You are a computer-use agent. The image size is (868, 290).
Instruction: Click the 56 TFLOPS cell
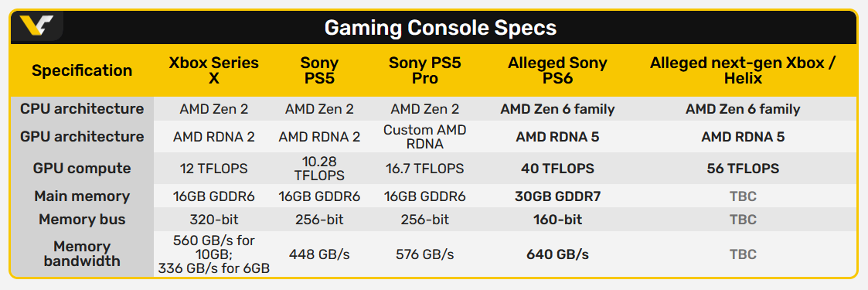coord(743,169)
